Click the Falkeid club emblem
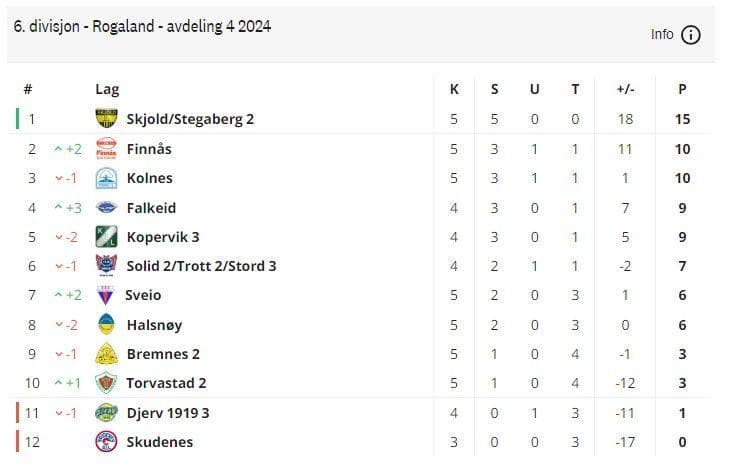Screen dimensions: 736x468 coord(106,208)
